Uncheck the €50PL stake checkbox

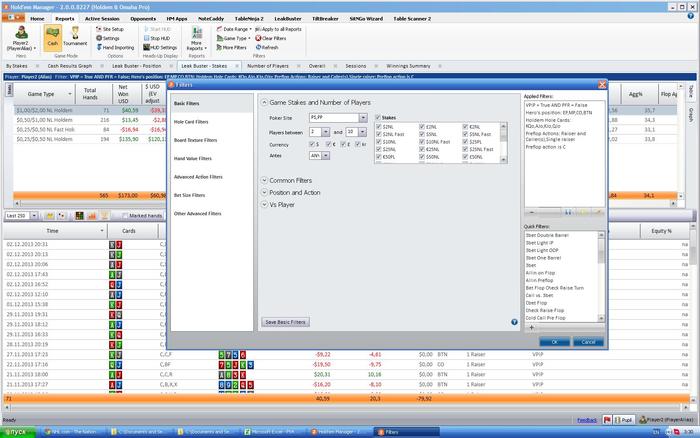pos(379,157)
